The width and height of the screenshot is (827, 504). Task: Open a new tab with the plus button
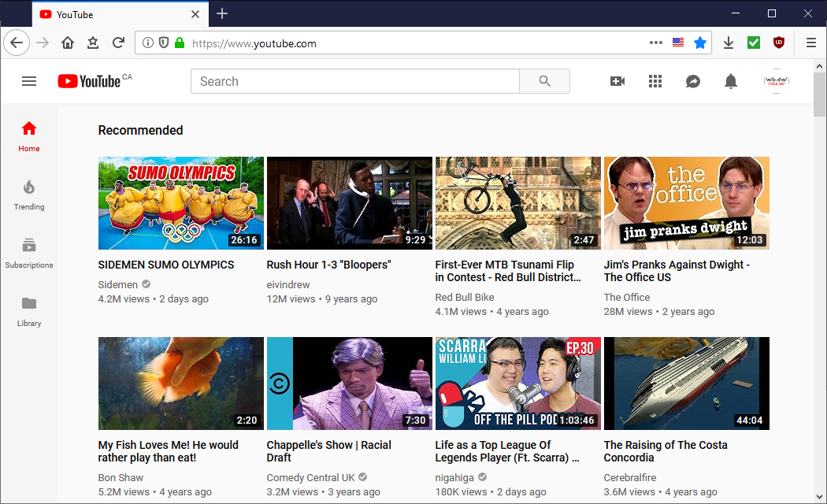point(222,13)
